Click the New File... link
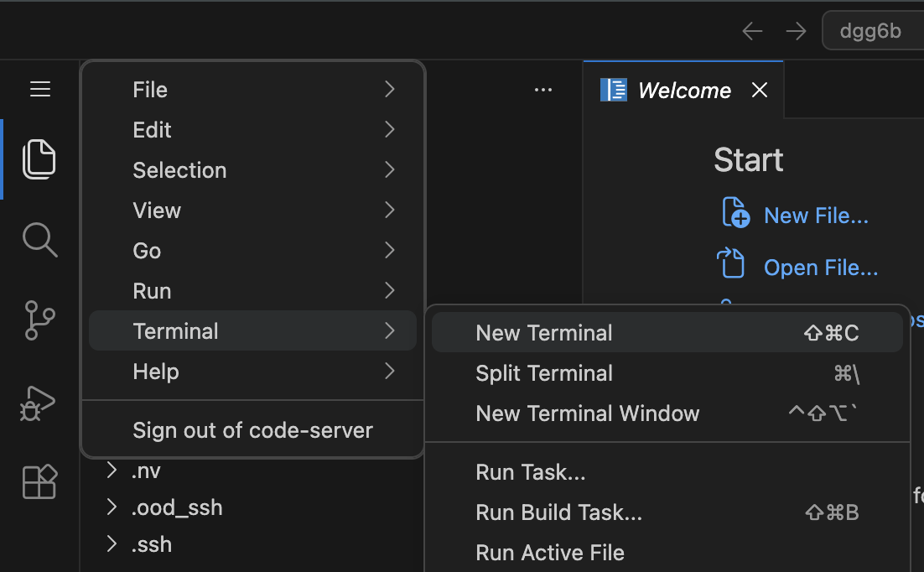 (816, 216)
